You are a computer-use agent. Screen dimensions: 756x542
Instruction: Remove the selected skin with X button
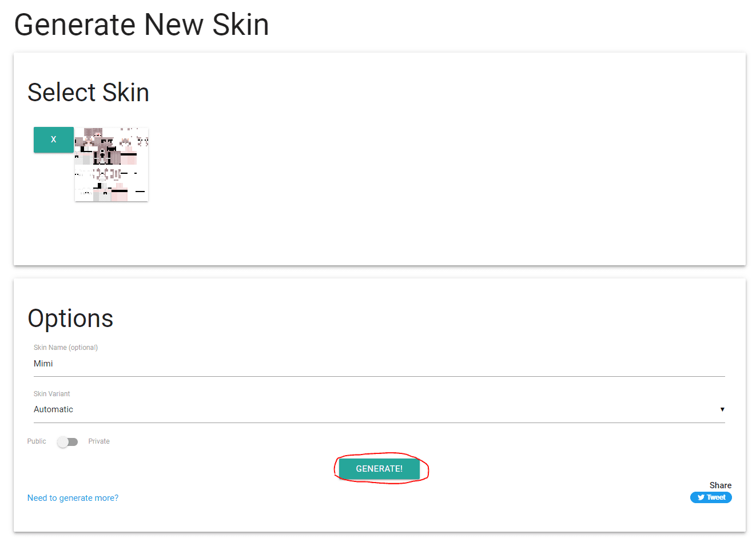(54, 140)
